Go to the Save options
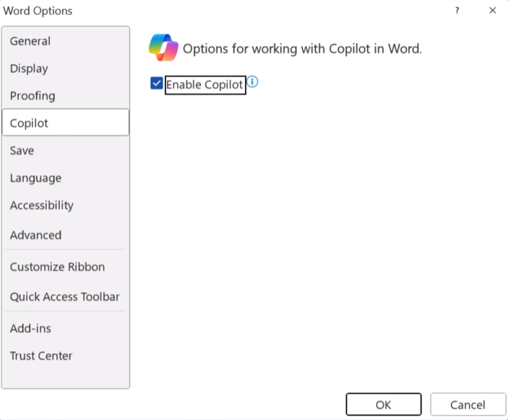508x420 pixels. [22, 151]
